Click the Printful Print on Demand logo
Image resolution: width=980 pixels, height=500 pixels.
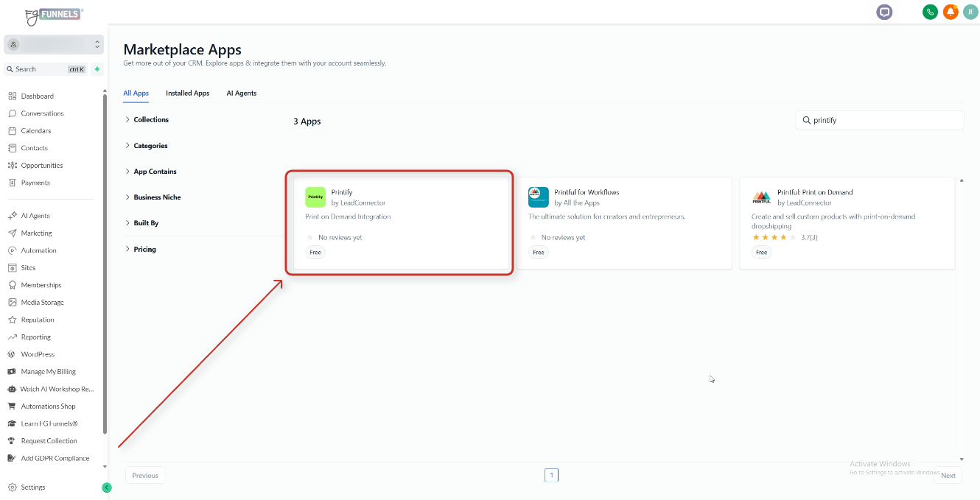click(762, 197)
